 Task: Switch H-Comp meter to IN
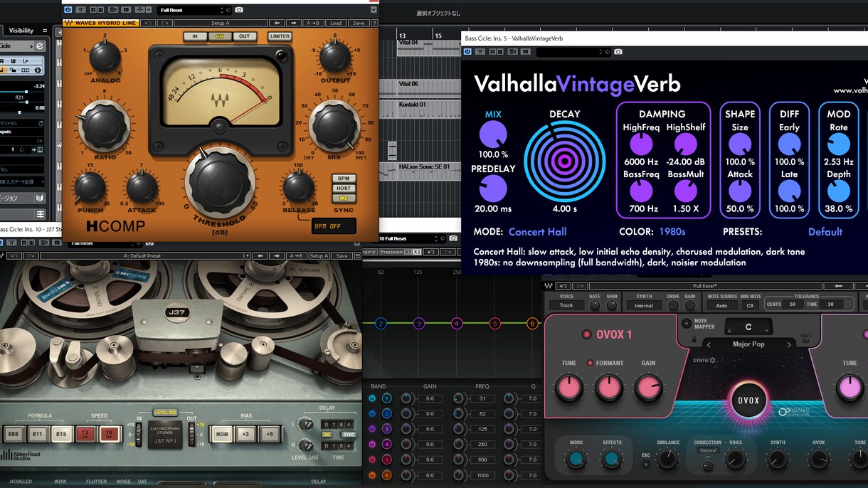pyautogui.click(x=195, y=36)
